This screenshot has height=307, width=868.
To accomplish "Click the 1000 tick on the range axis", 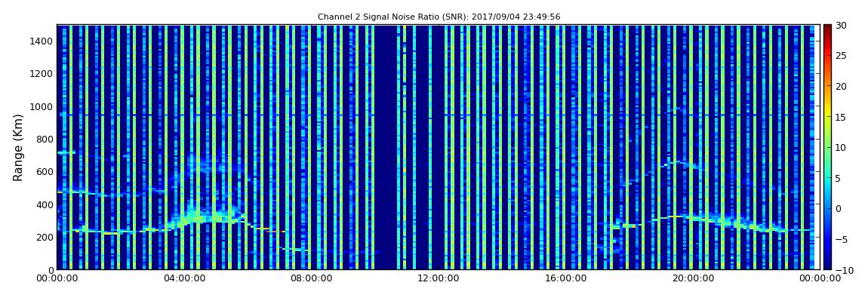I will click(x=41, y=106).
